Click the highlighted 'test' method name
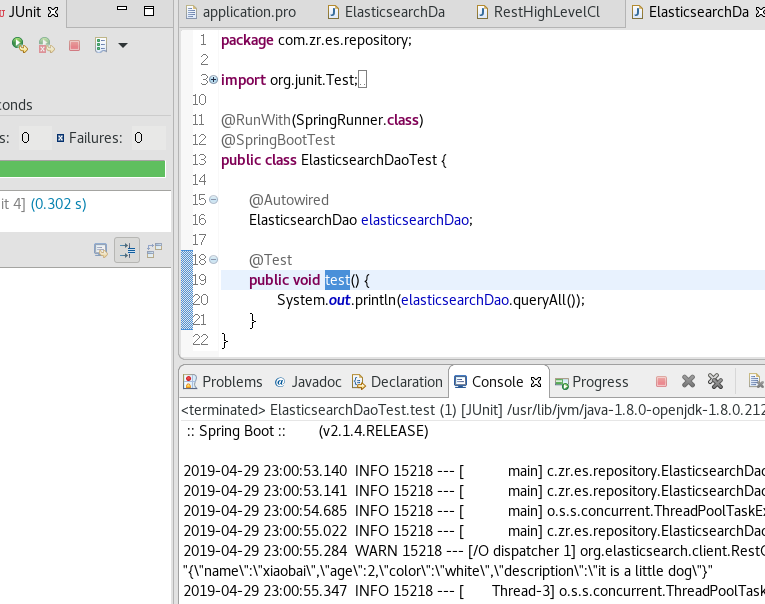This screenshot has width=765, height=604. click(x=337, y=280)
